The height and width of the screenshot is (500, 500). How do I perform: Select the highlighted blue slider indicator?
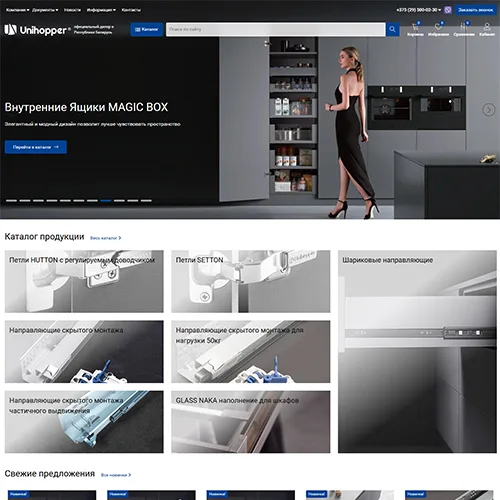[x=106, y=201]
